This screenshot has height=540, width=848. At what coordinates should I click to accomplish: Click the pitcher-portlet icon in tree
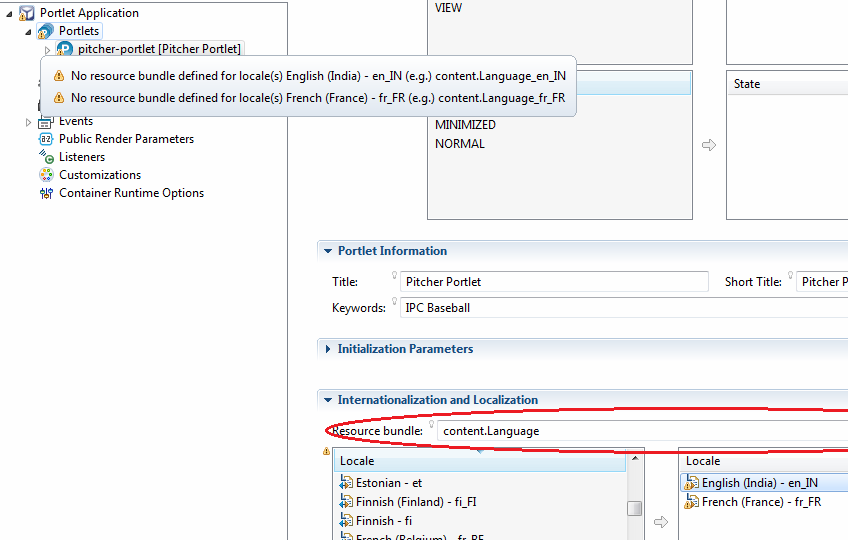coord(65,49)
